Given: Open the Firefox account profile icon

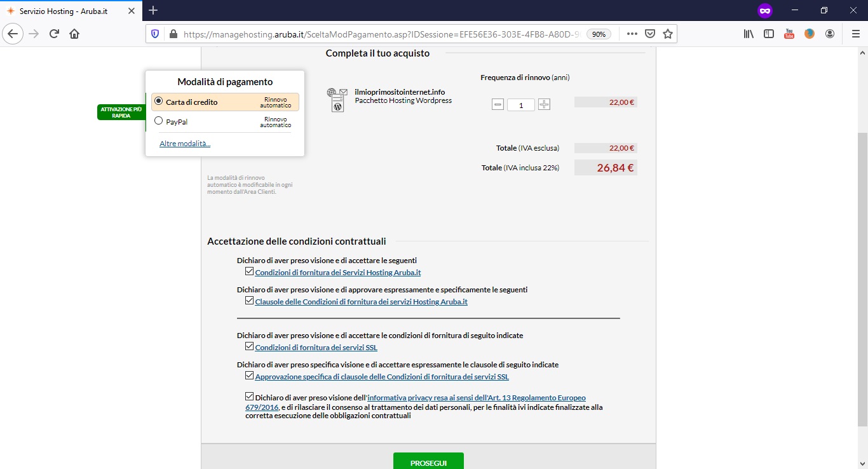Looking at the screenshot, I should click(x=830, y=34).
